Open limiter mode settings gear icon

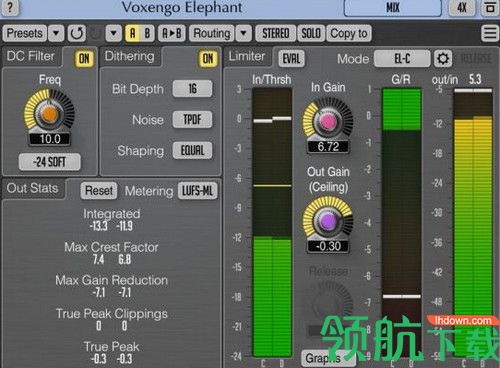[x=443, y=59]
